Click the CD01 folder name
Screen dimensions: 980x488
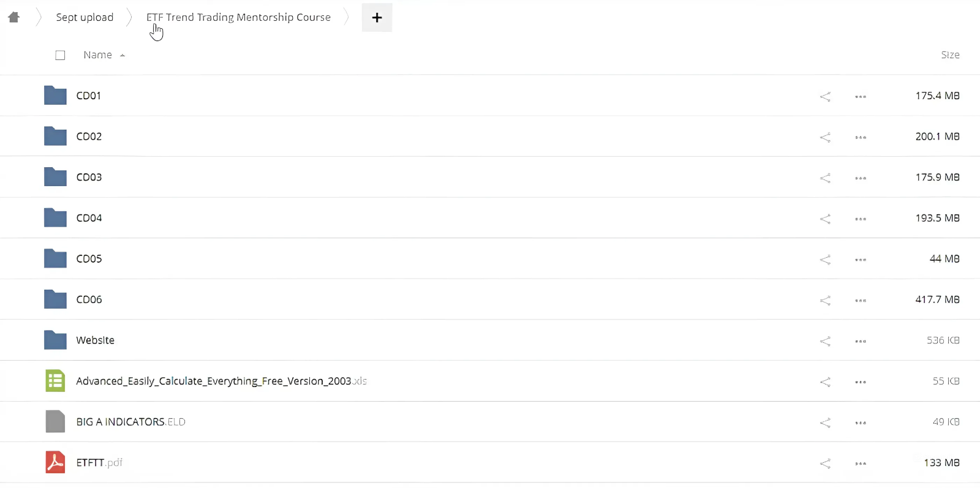[x=88, y=96]
